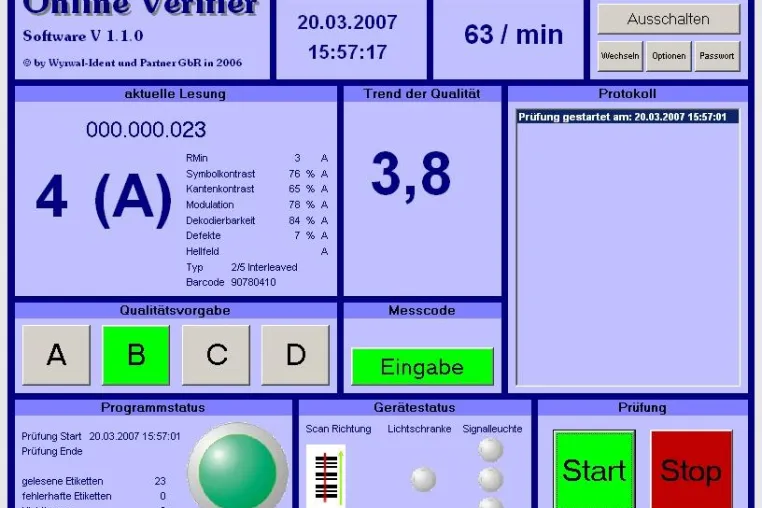Open the Optionen dialog
762x508 pixels.
(669, 56)
